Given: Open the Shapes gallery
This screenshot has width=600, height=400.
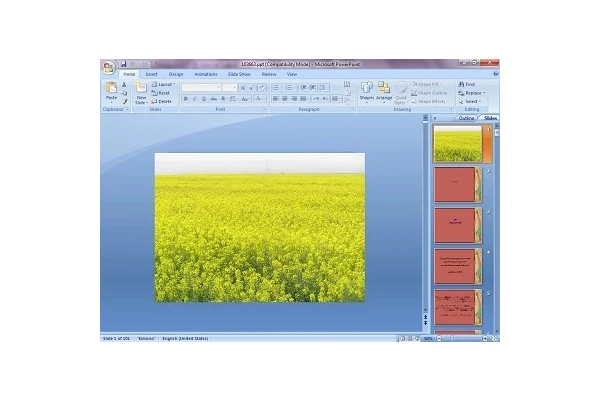Looking at the screenshot, I should (x=366, y=90).
